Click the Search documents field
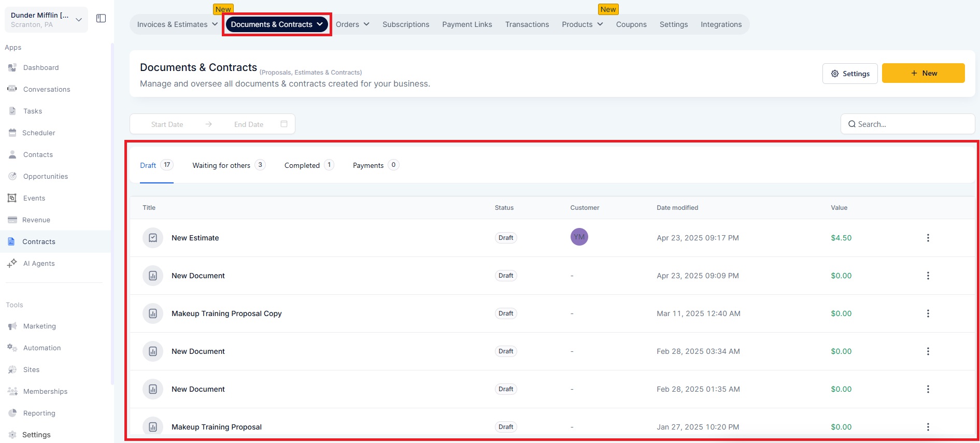Screen dimensions: 980x443 [907, 124]
